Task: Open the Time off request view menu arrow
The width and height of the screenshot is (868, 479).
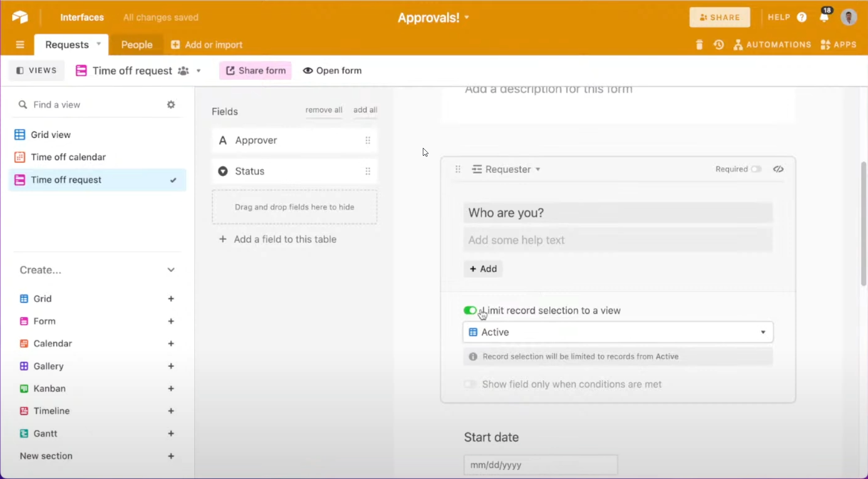Action: [x=198, y=71]
